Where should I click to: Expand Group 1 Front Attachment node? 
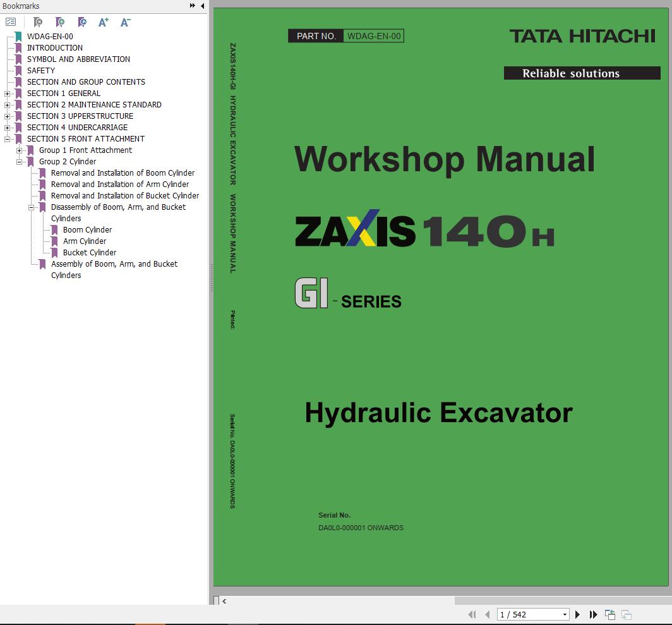tap(19, 150)
